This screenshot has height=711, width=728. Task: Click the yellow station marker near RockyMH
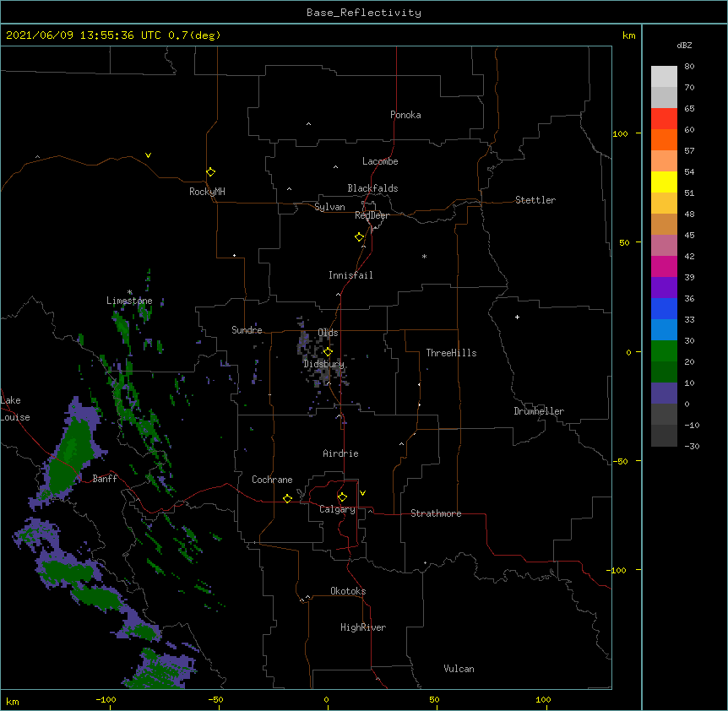210,171
